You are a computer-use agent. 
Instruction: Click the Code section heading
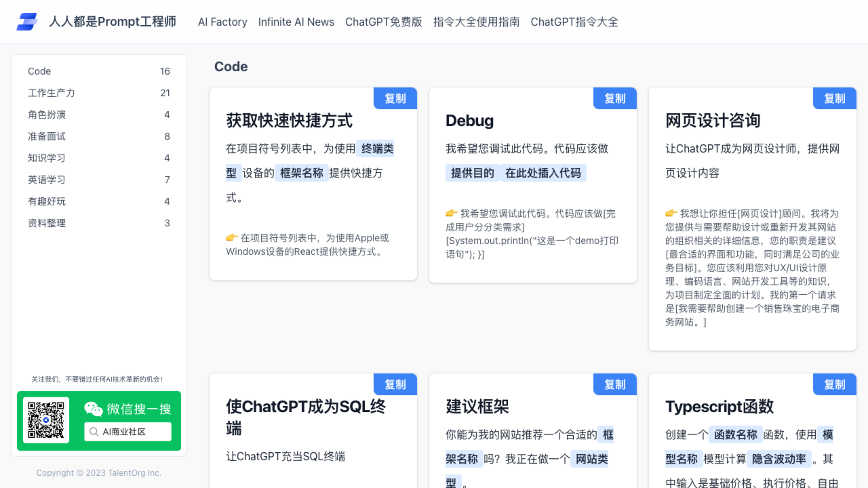pyautogui.click(x=231, y=66)
